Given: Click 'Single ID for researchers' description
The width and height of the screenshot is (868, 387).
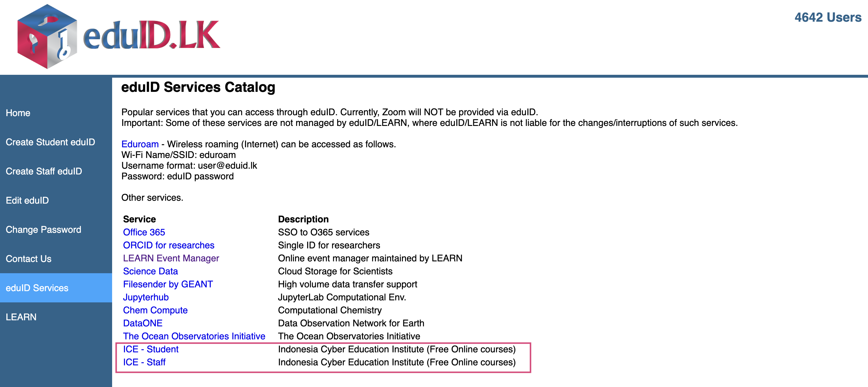Looking at the screenshot, I should click(329, 245).
